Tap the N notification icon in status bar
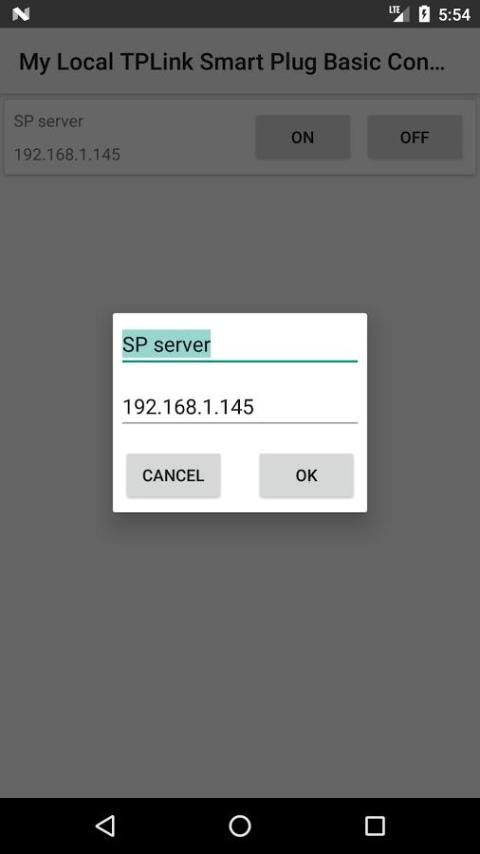 pyautogui.click(x=21, y=14)
